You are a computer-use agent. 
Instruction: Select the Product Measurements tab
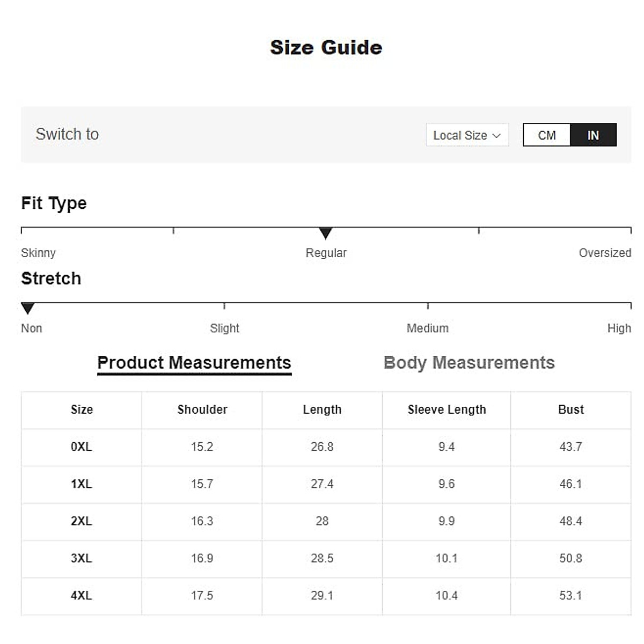tap(194, 363)
